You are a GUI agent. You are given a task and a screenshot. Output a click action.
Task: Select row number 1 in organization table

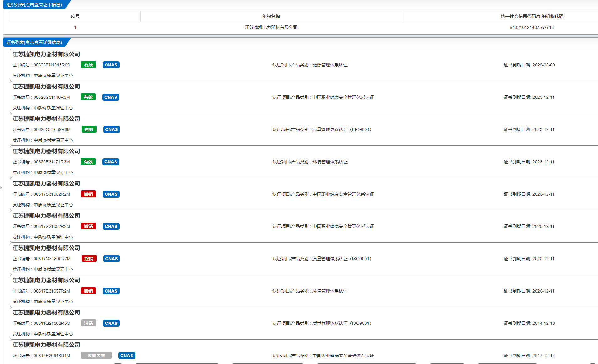click(75, 27)
